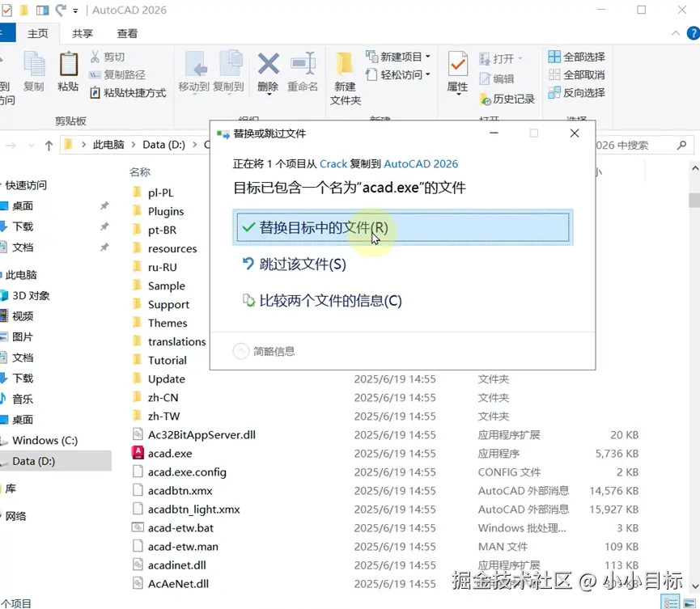This screenshot has height=609, width=700.
Task: Choose Replace the file in destination (R)
Action: click(403, 227)
